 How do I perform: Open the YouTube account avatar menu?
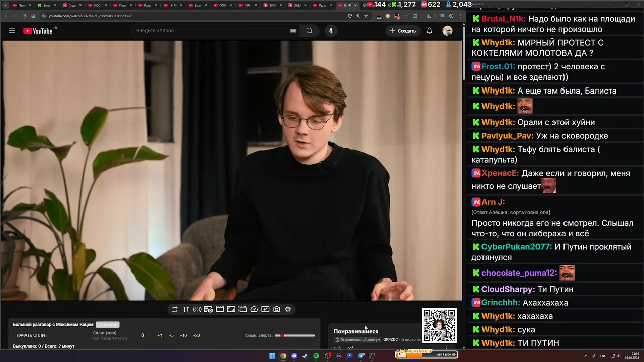[447, 31]
